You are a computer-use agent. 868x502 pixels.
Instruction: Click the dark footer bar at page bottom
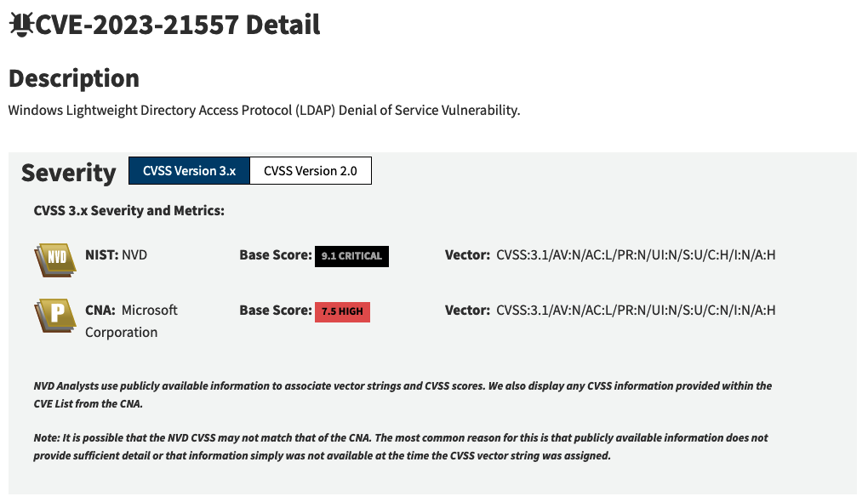coord(434,494)
